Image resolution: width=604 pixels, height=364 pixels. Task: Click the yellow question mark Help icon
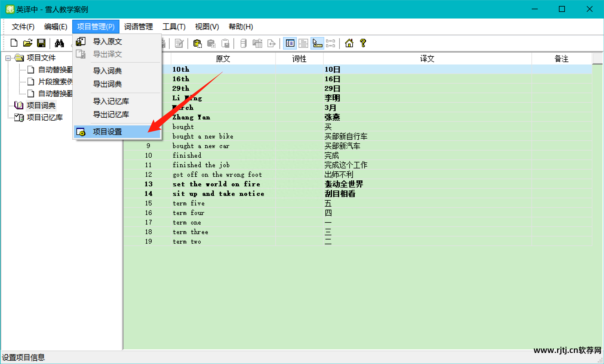pyautogui.click(x=363, y=43)
